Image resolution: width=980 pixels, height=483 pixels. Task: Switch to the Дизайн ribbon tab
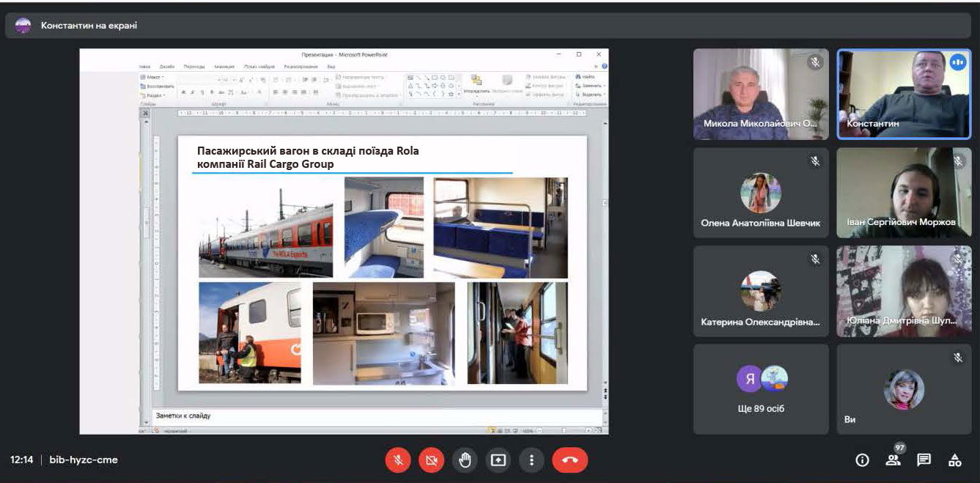(167, 66)
